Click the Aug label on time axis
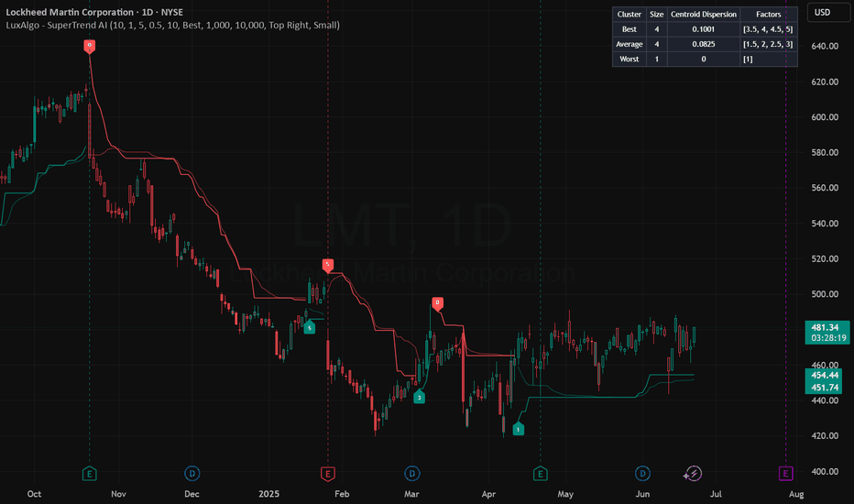The height and width of the screenshot is (504, 854). 796,494
